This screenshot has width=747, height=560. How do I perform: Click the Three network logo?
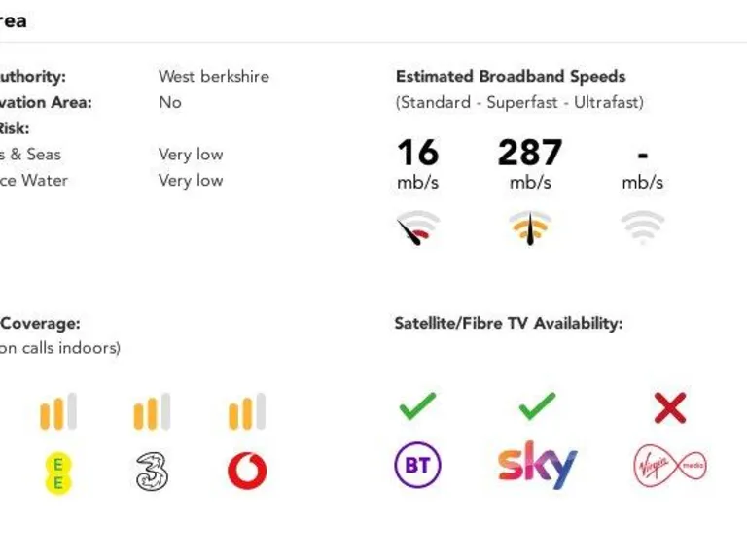tap(152, 472)
